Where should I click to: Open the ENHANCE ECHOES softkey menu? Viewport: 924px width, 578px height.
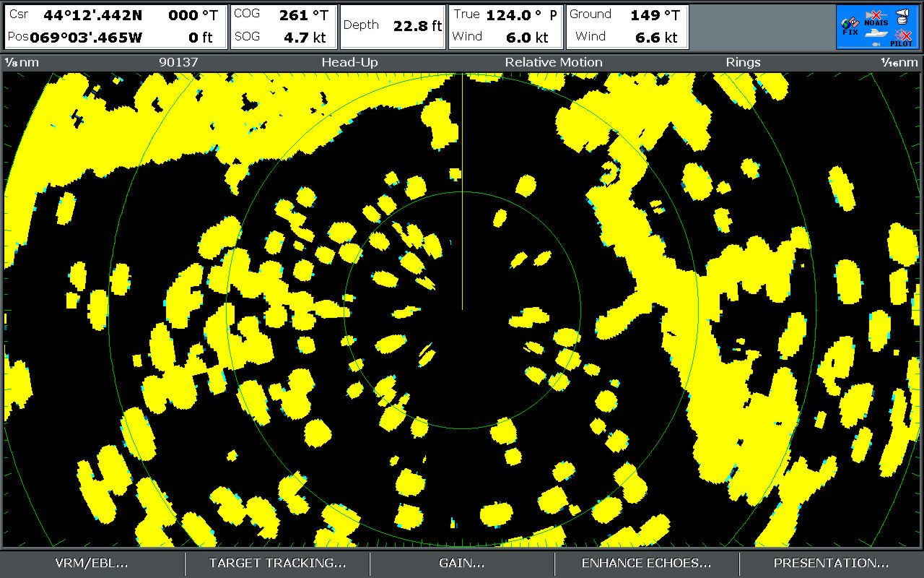647,563
